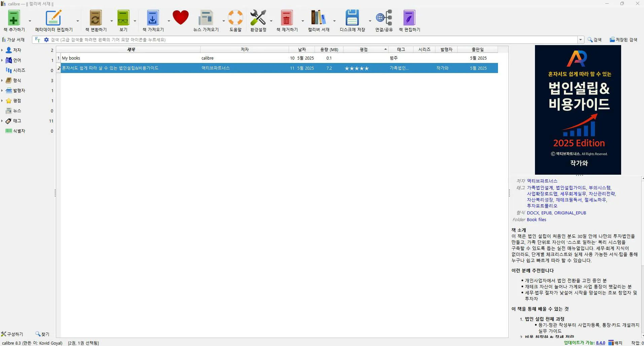Open the 보기 dropdown arrow
Viewport: 644px width, 346px height.
point(135,21)
